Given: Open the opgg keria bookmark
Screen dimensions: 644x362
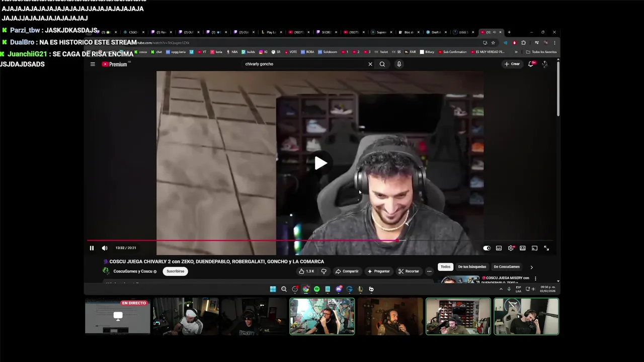Looking at the screenshot, I should [176, 52].
